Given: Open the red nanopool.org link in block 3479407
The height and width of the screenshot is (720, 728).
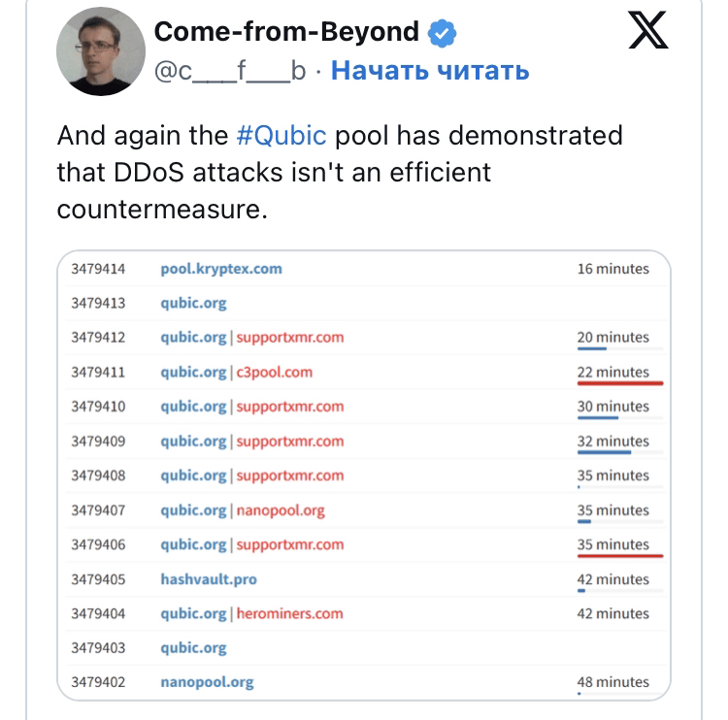Looking at the screenshot, I should (x=281, y=510).
